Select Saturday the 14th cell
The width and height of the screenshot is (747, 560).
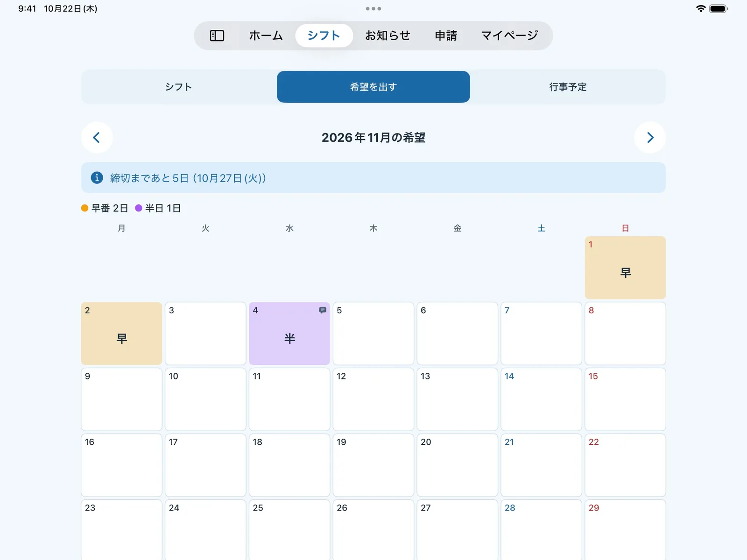coord(541,399)
